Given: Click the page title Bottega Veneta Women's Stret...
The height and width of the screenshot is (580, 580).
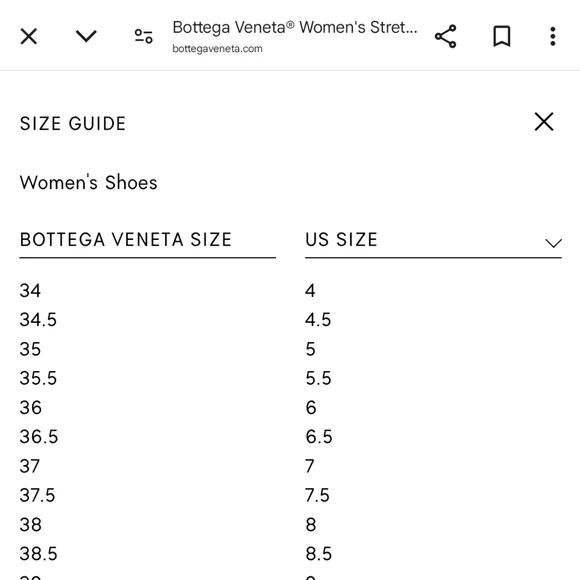Looking at the screenshot, I should [295, 27].
